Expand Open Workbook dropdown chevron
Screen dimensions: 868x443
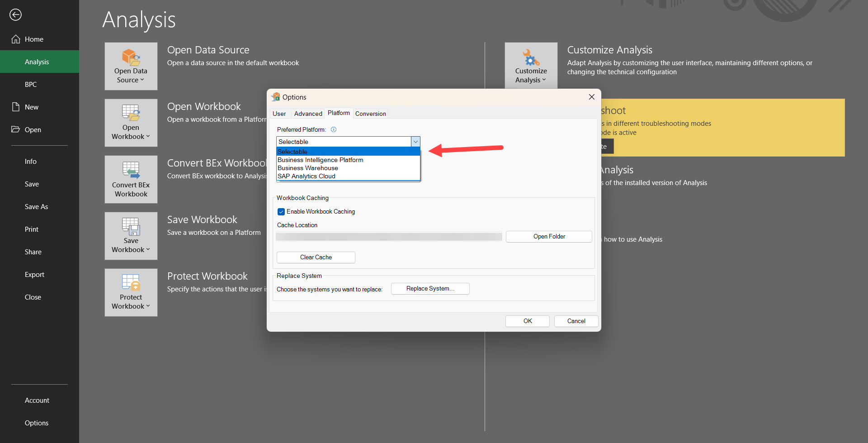tap(148, 137)
